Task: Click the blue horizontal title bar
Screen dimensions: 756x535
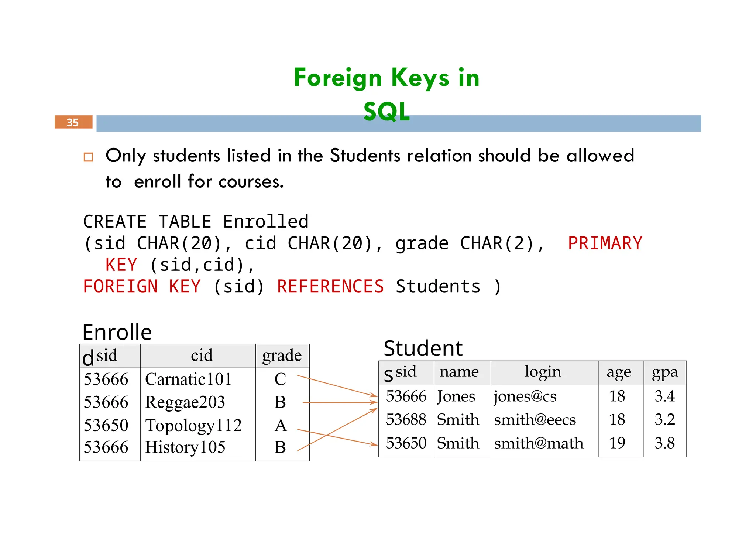Action: click(554, 123)
